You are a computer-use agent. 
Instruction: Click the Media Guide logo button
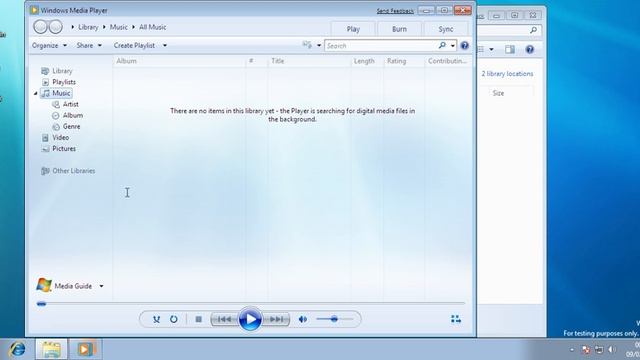pyautogui.click(x=44, y=285)
